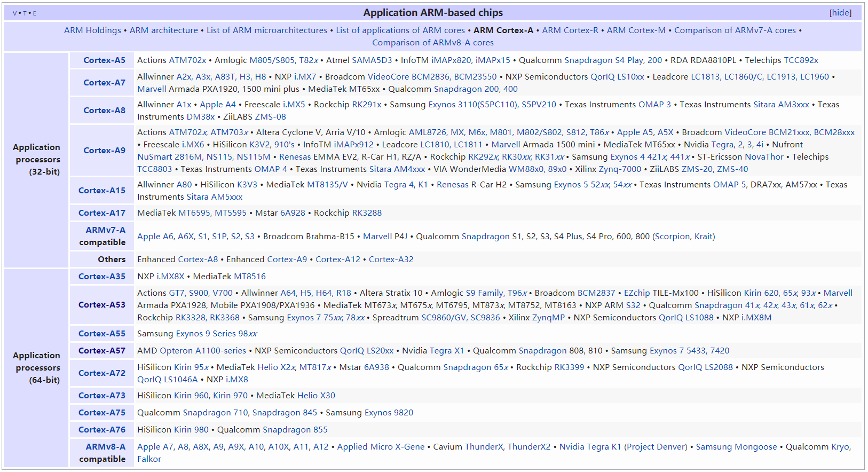868x472 pixels.
Task: Open VideoCore BCM2836, BCM23550 link
Action: tap(432, 77)
